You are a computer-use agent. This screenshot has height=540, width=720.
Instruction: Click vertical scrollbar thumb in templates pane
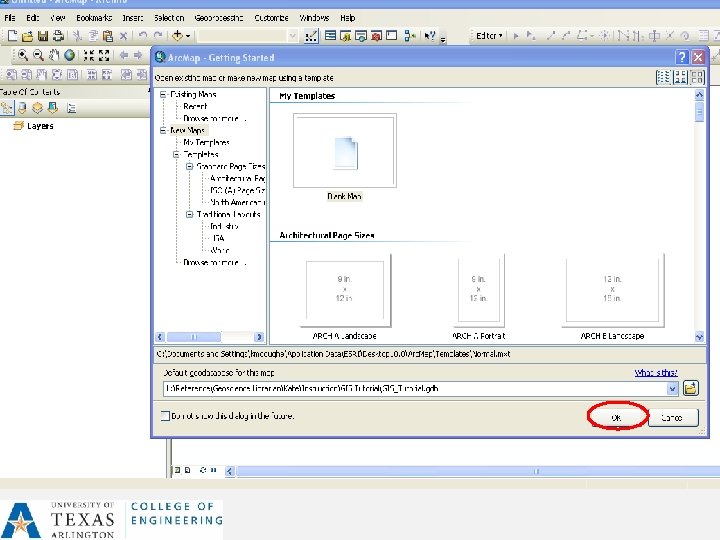click(x=699, y=112)
